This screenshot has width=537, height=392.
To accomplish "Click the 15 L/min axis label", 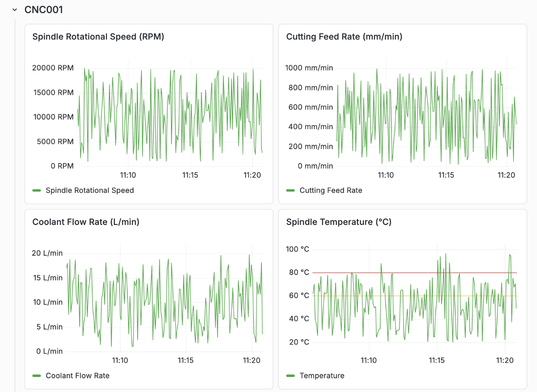I will click(48, 278).
